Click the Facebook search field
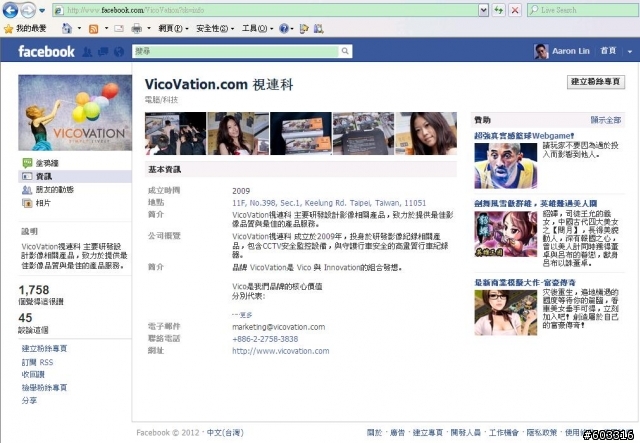This screenshot has width=640, height=443. [236, 51]
